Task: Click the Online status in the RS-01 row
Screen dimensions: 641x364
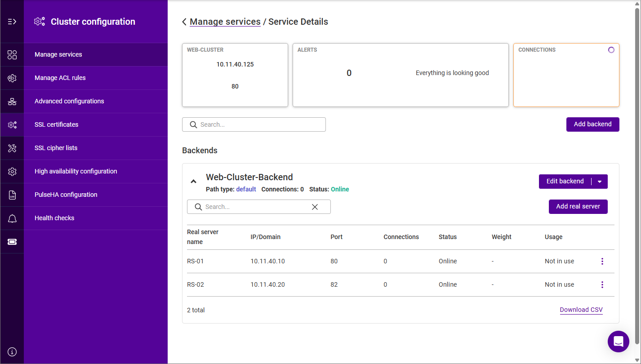Action: 448,261
